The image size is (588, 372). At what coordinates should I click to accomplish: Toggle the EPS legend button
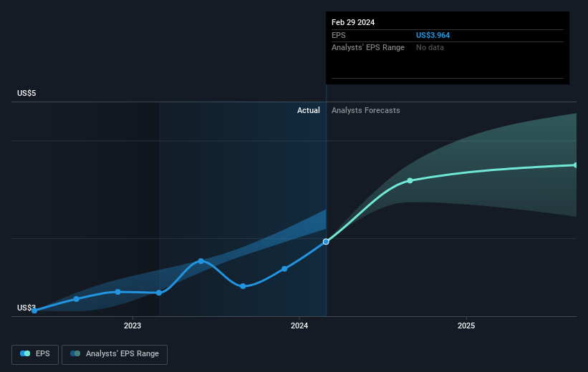coord(35,354)
